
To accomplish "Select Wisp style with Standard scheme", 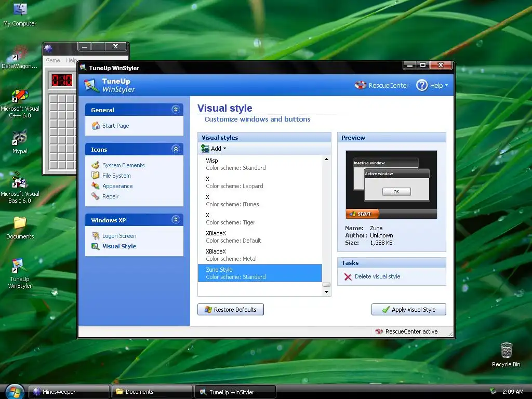I will (x=260, y=164).
